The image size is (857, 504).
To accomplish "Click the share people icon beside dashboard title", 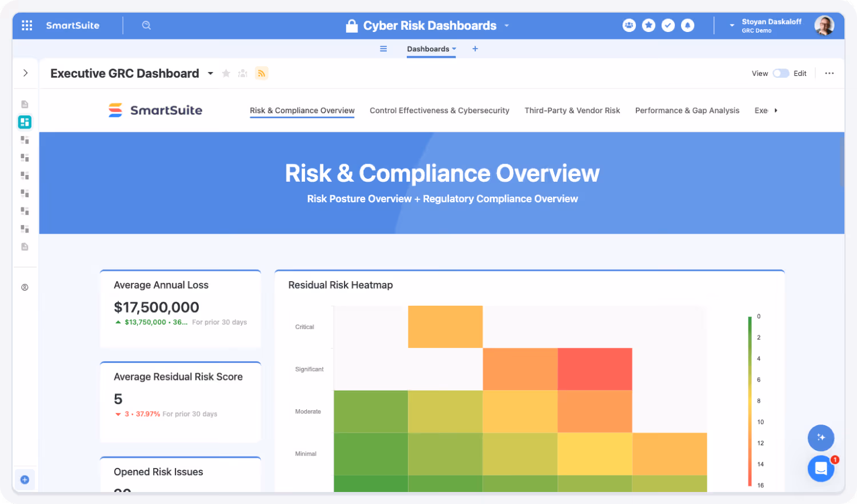I will pyautogui.click(x=243, y=73).
